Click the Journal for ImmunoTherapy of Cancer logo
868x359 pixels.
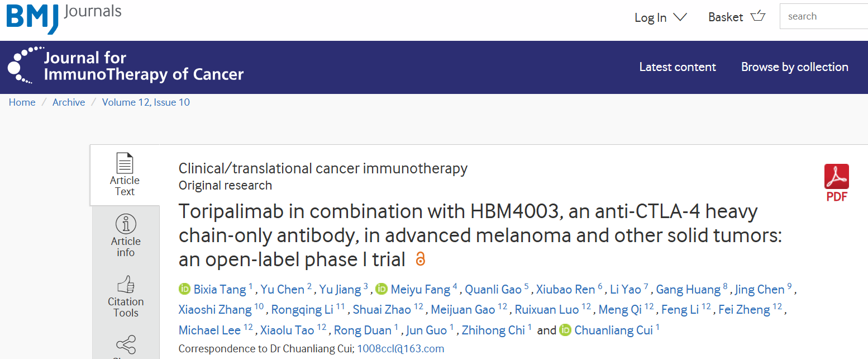(x=126, y=66)
